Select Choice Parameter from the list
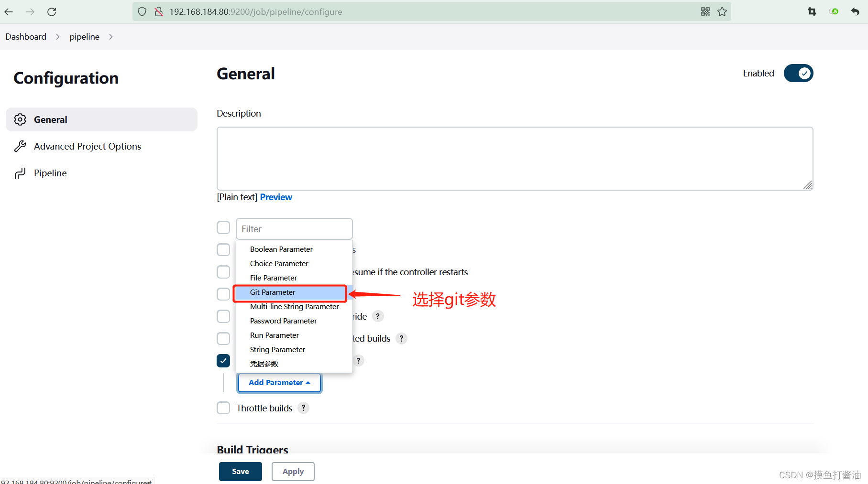The width and height of the screenshot is (868, 484). tap(294, 264)
